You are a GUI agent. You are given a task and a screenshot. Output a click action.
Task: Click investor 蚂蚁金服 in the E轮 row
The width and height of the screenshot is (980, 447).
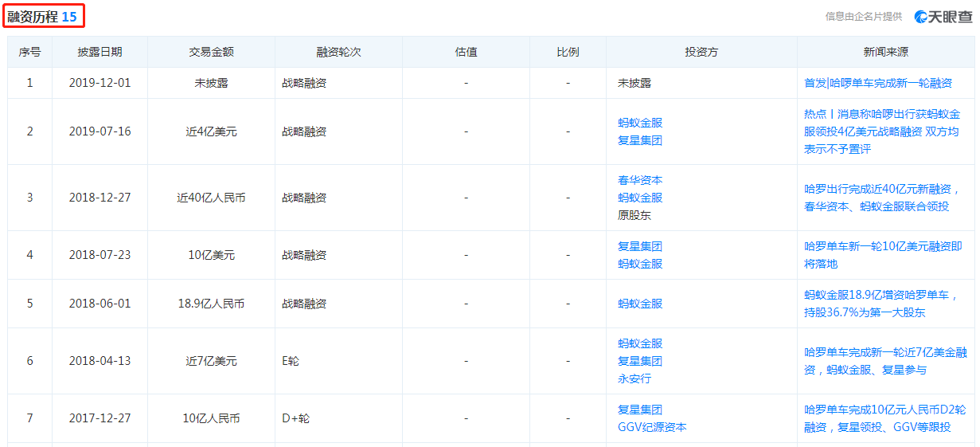[640, 343]
